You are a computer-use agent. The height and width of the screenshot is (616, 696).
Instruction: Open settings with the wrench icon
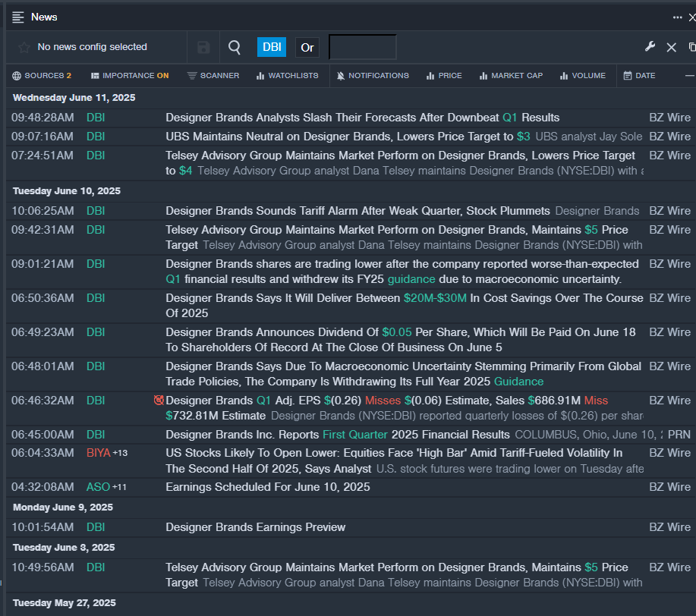click(650, 46)
